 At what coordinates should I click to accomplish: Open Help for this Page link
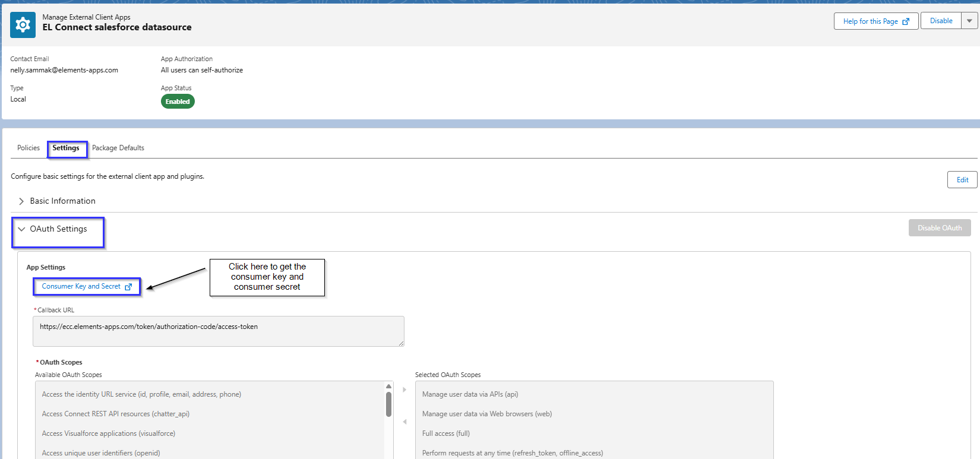pos(876,21)
